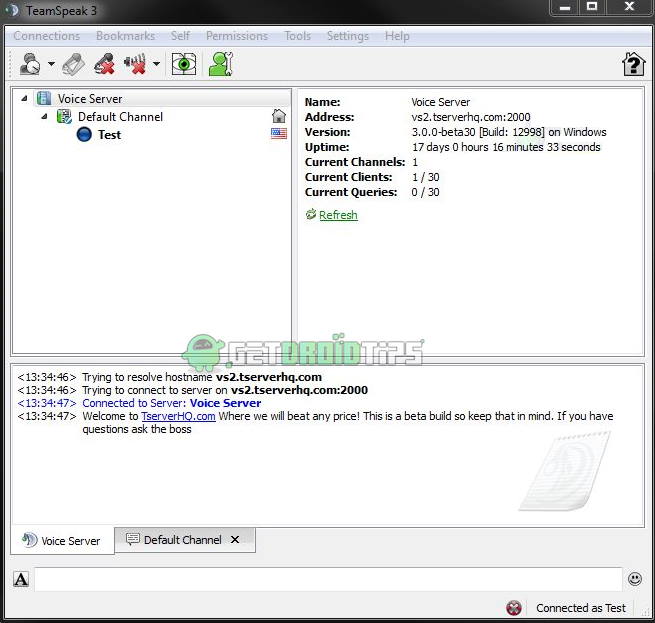
Task: Click the default channel home icon
Action: [x=279, y=116]
